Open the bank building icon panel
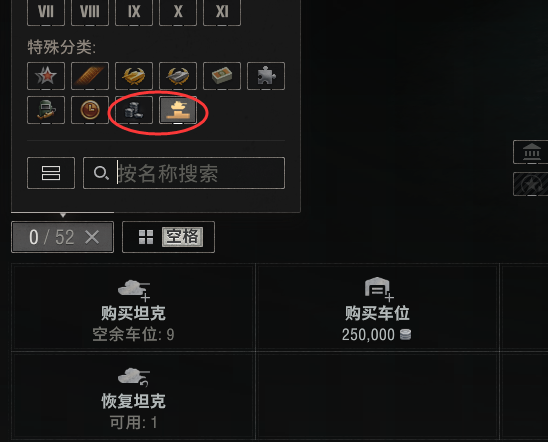 [532, 152]
